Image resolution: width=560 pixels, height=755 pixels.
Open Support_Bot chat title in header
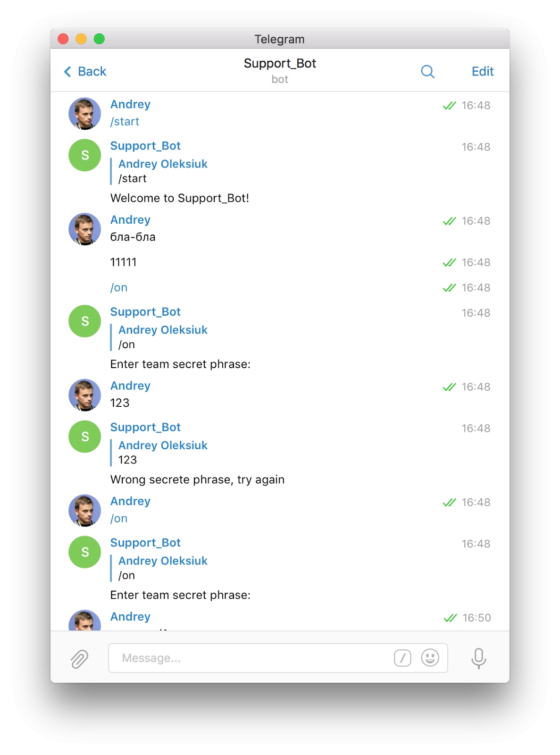[280, 64]
